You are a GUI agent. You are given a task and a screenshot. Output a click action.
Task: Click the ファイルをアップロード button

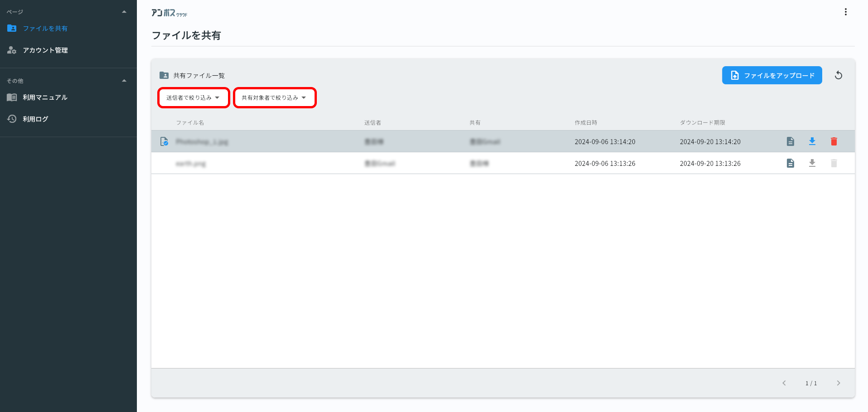click(772, 75)
